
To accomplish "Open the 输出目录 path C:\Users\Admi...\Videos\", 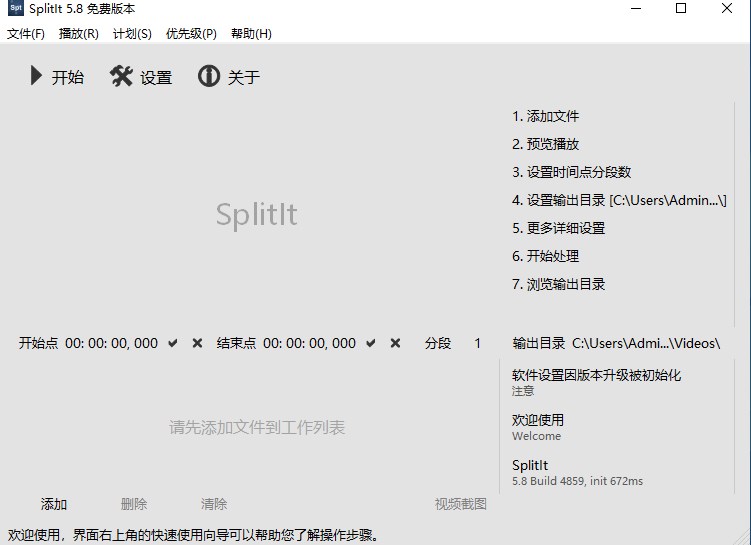I will click(645, 343).
